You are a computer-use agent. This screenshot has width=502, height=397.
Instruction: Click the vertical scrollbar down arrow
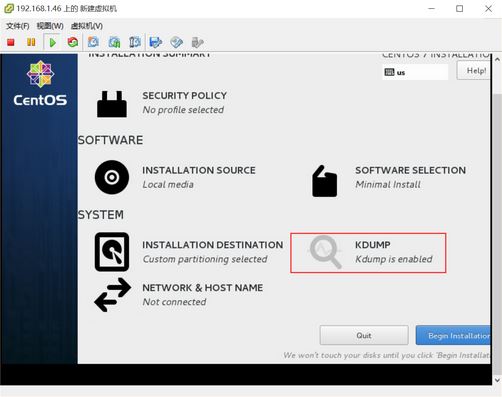click(x=497, y=380)
